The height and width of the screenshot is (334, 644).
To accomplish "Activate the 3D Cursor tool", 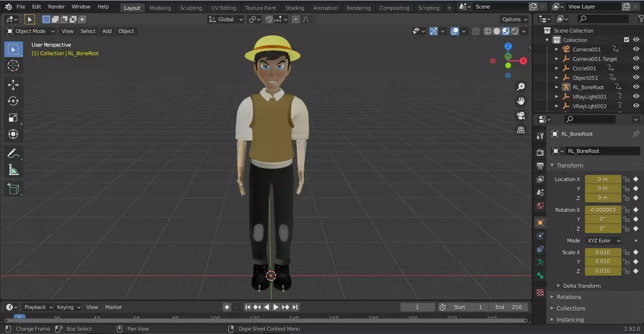I will [x=13, y=66].
